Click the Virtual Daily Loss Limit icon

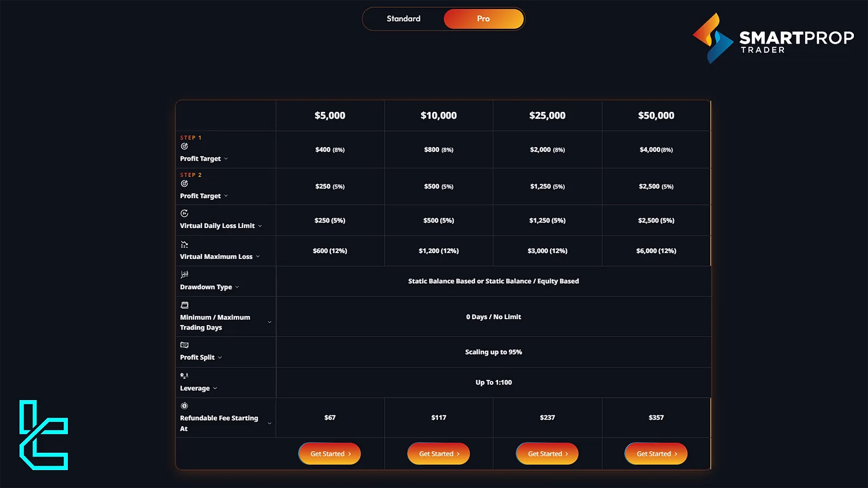pyautogui.click(x=184, y=213)
